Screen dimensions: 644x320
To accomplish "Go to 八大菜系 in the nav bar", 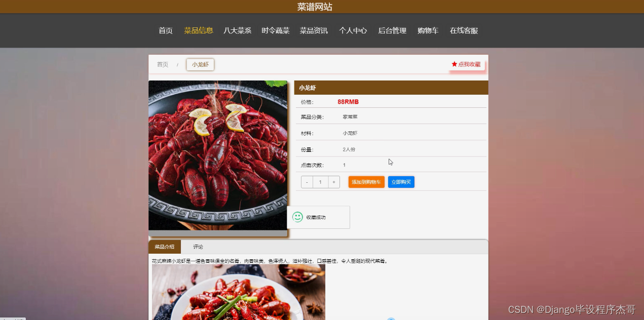I will tap(238, 30).
